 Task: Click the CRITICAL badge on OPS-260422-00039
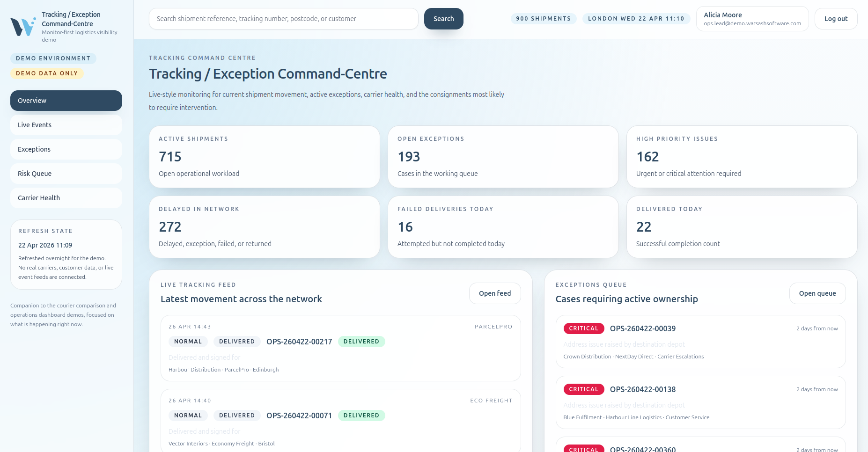(583, 328)
